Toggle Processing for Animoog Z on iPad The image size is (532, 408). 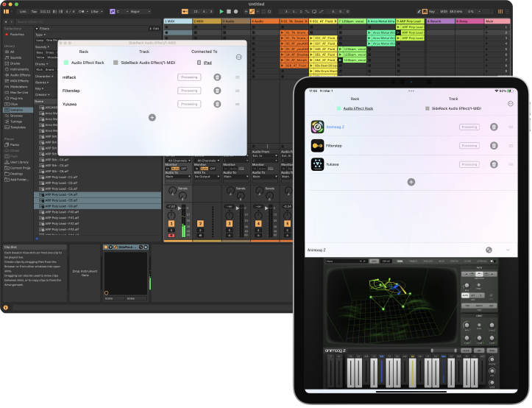click(x=469, y=127)
